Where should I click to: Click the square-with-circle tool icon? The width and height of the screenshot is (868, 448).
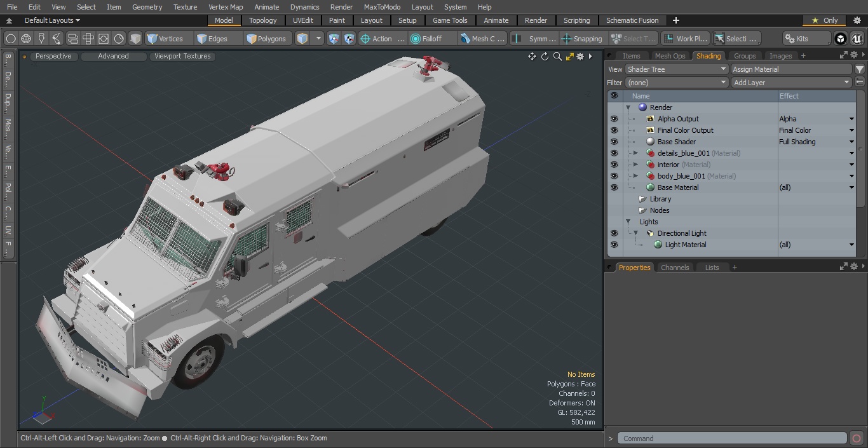point(104,39)
